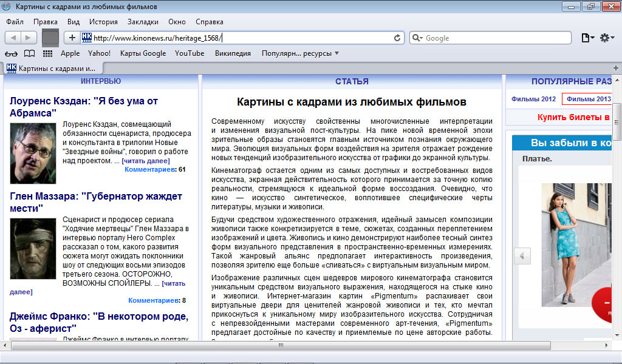Open the Википедия bookmark
This screenshot has width=622, height=364.
pyautogui.click(x=233, y=53)
